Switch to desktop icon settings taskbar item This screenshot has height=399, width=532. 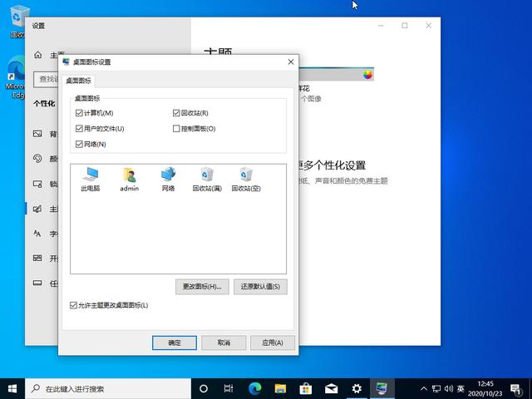(382, 389)
